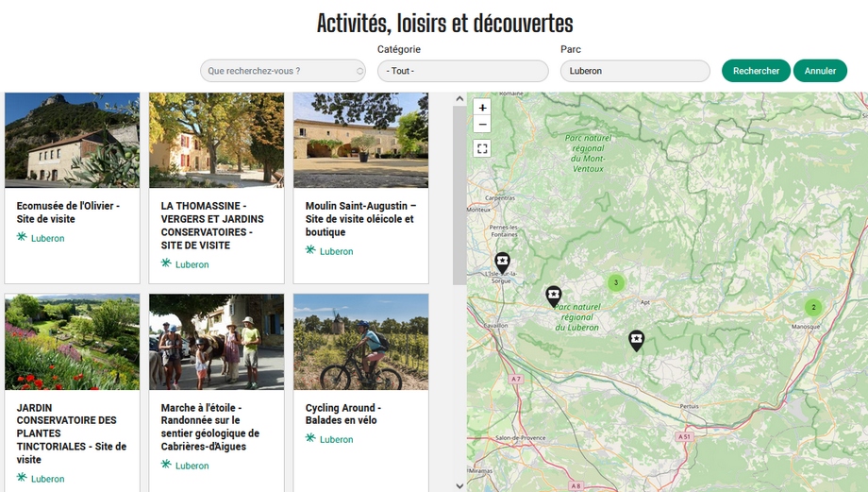Click the results list scrollbar thumb
This screenshot has width=868, height=492.
coord(459,195)
